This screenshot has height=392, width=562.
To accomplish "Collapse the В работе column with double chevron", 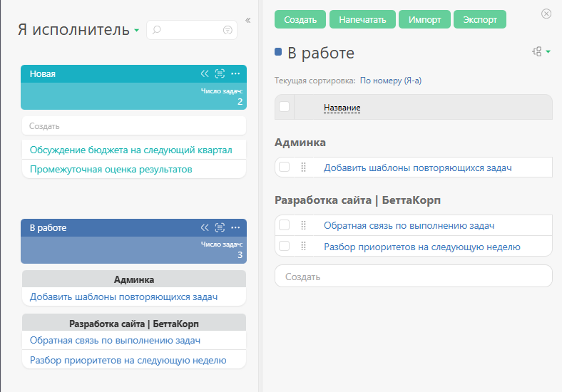I will tap(205, 227).
